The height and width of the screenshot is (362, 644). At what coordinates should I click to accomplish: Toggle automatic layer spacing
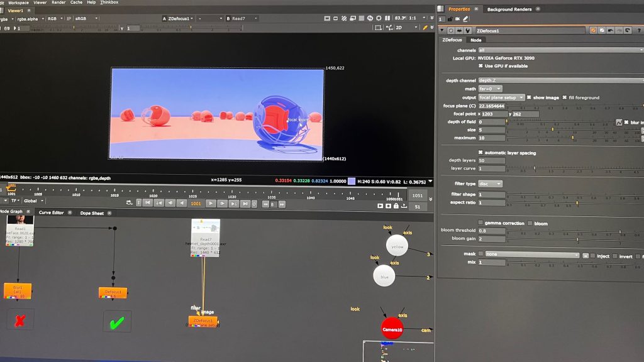coord(480,152)
